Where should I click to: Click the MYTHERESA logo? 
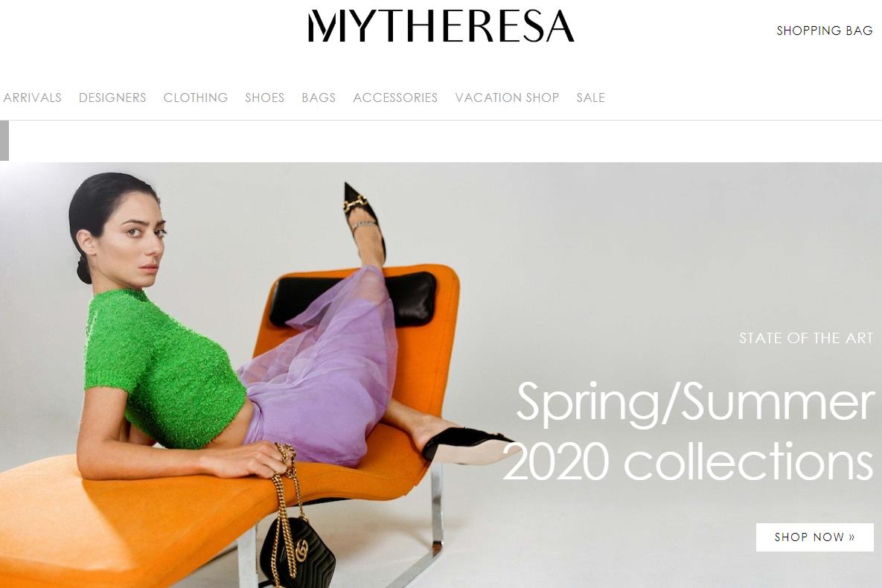click(x=441, y=27)
